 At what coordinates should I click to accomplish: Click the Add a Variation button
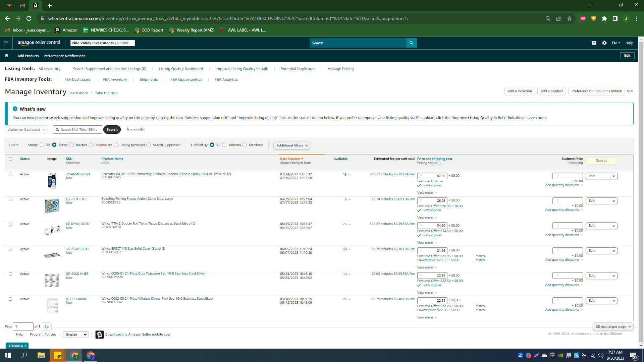click(x=520, y=91)
